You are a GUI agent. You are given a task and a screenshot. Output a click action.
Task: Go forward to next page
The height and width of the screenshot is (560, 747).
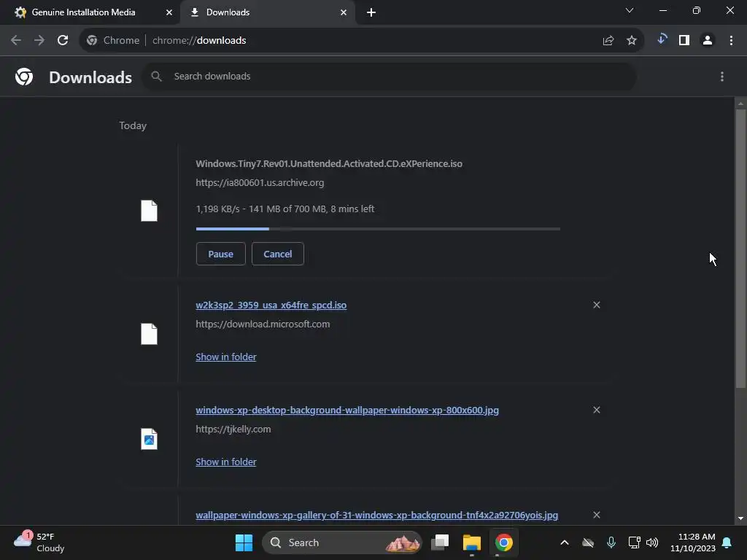(39, 41)
